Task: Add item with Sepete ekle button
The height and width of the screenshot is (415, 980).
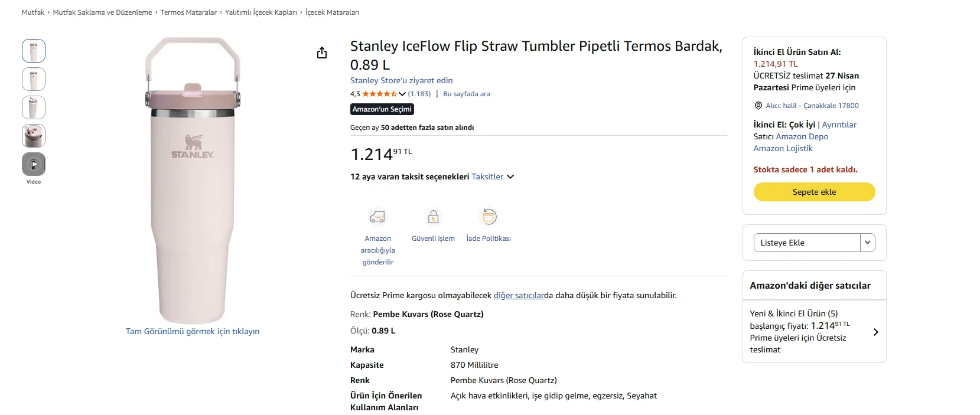Action: click(814, 192)
